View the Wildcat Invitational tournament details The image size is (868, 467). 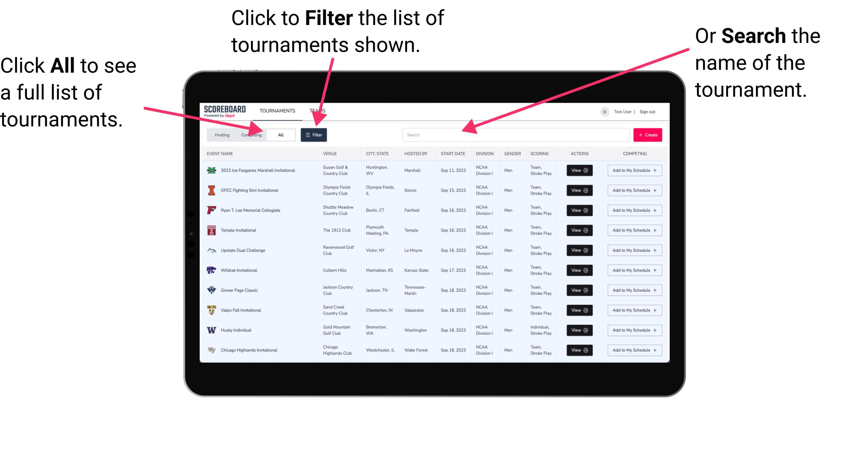coord(578,270)
